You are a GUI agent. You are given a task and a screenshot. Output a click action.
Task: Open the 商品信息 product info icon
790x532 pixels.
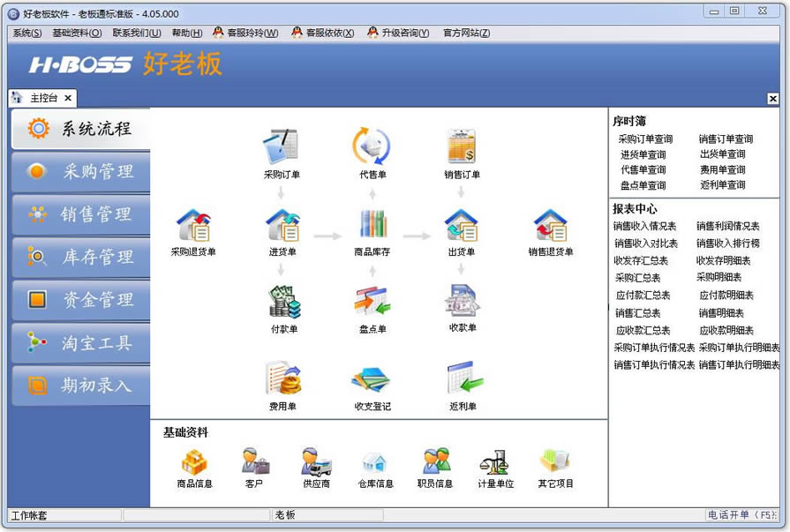coord(194,462)
